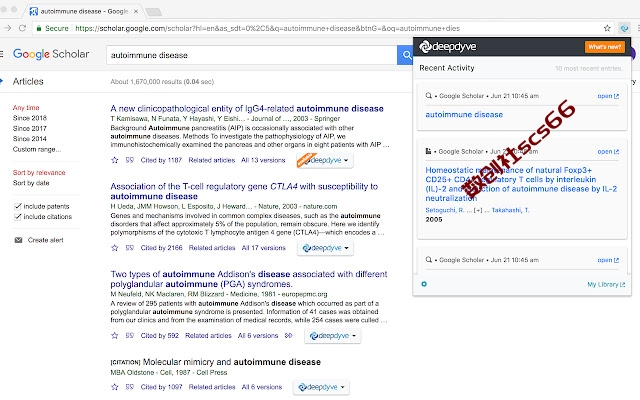Open Two types of autoimmune Addison's article
Viewport: 640px width, 400px height.
tap(249, 279)
